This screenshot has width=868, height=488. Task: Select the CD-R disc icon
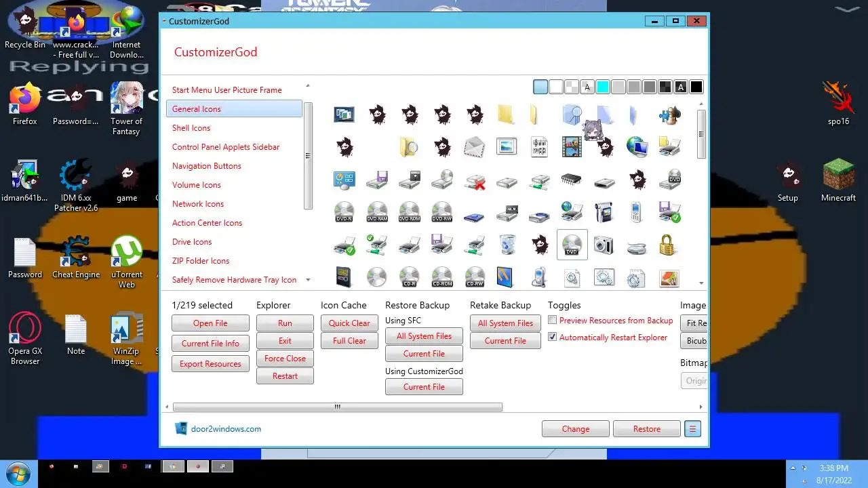[x=409, y=277]
